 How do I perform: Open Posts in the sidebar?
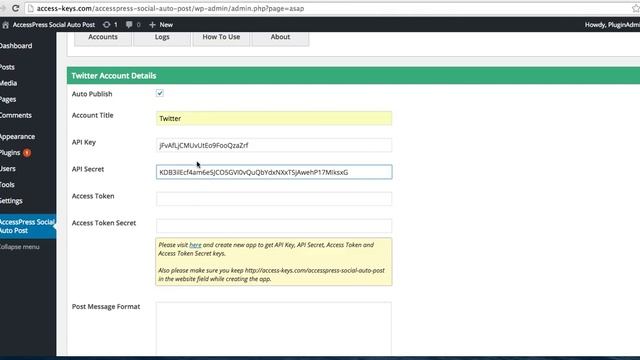[7, 67]
